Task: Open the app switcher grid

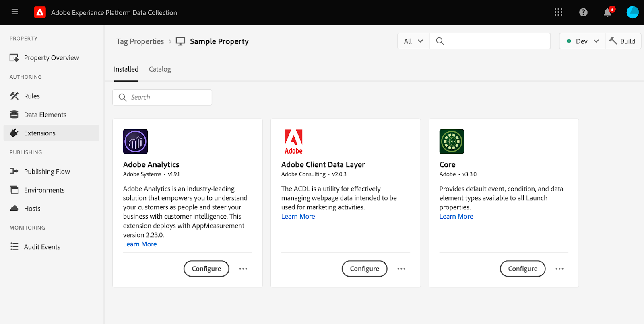Action: point(558,12)
